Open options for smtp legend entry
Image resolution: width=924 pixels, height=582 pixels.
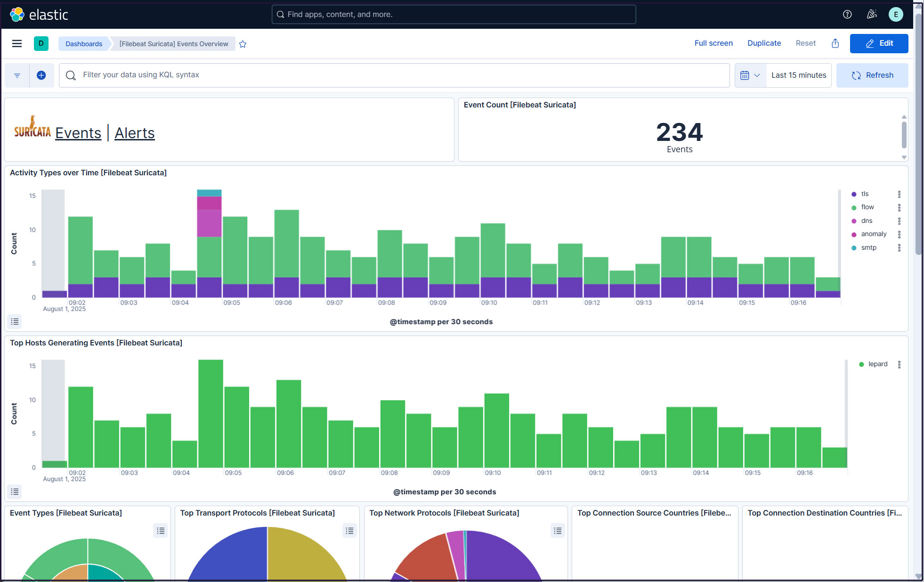point(899,248)
